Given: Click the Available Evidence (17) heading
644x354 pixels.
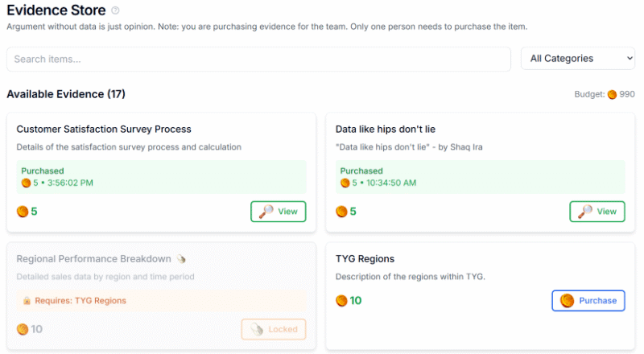Looking at the screenshot, I should point(66,94).
